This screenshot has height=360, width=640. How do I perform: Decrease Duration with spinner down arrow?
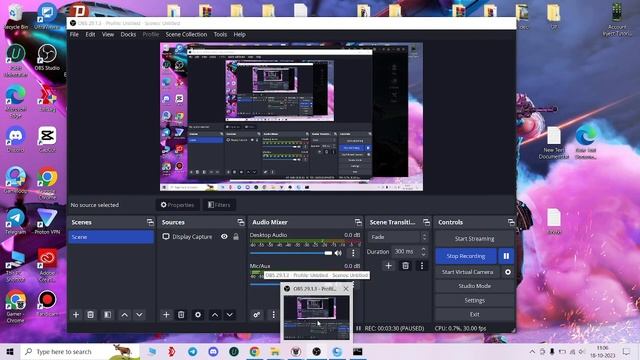423,254
